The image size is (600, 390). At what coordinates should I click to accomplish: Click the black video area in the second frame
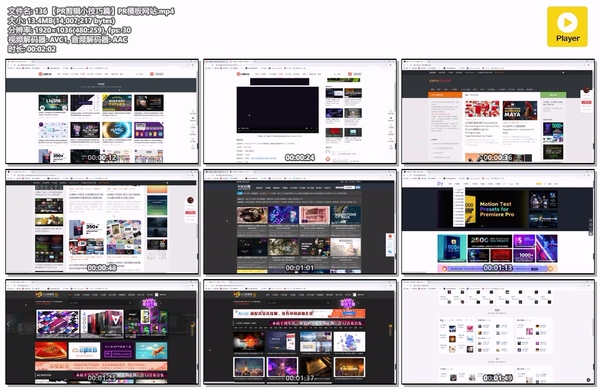click(x=277, y=109)
